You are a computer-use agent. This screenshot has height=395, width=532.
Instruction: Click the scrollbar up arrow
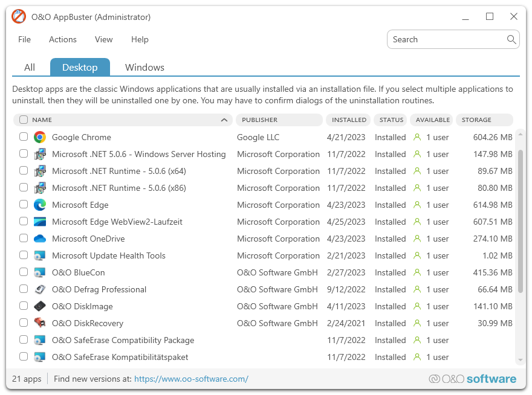(x=521, y=135)
